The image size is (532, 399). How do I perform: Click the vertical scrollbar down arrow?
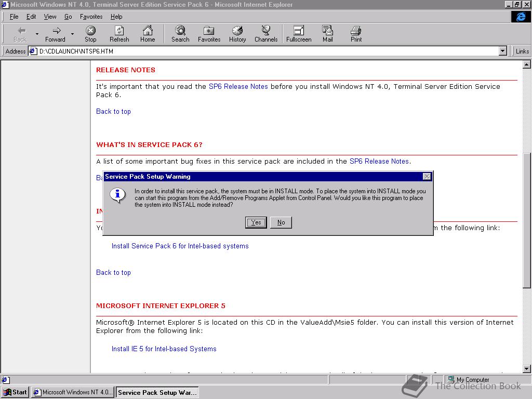click(x=527, y=369)
